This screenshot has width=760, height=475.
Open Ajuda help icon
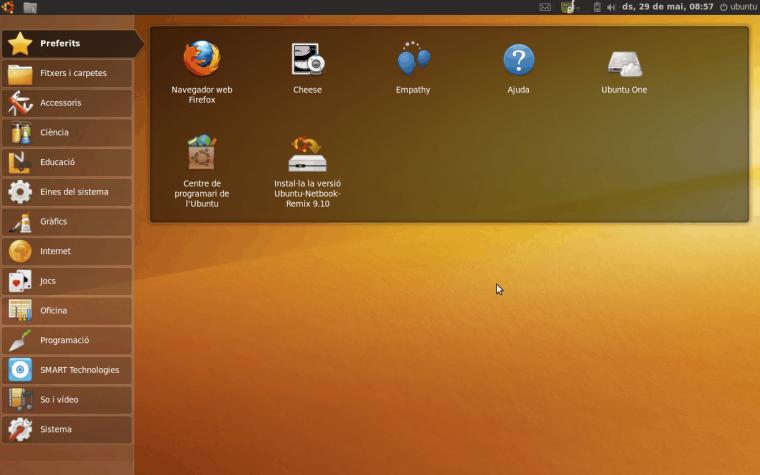[x=518, y=68]
